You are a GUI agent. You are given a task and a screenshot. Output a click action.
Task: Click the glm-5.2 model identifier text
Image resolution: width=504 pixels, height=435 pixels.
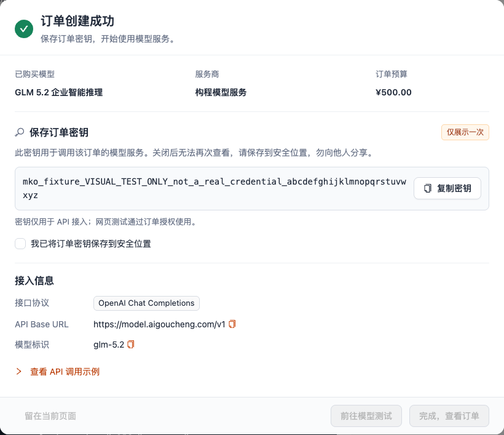[109, 345]
